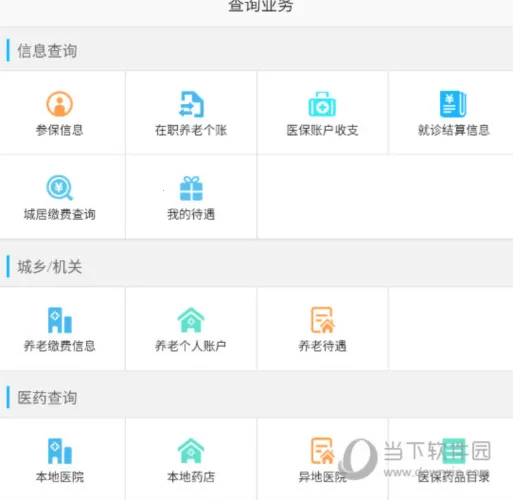513x500 pixels.
Task: Select the 异地医院 orange document icon
Action: [323, 451]
